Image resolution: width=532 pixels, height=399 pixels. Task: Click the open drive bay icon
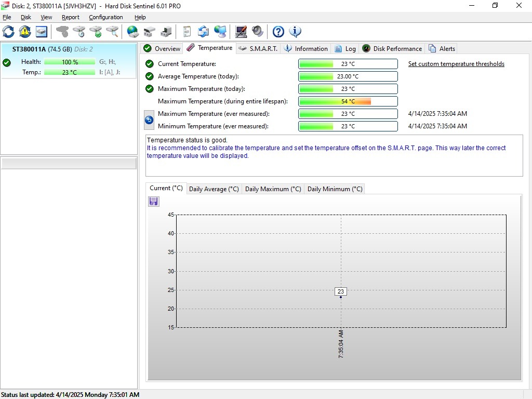pyautogui.click(x=149, y=32)
